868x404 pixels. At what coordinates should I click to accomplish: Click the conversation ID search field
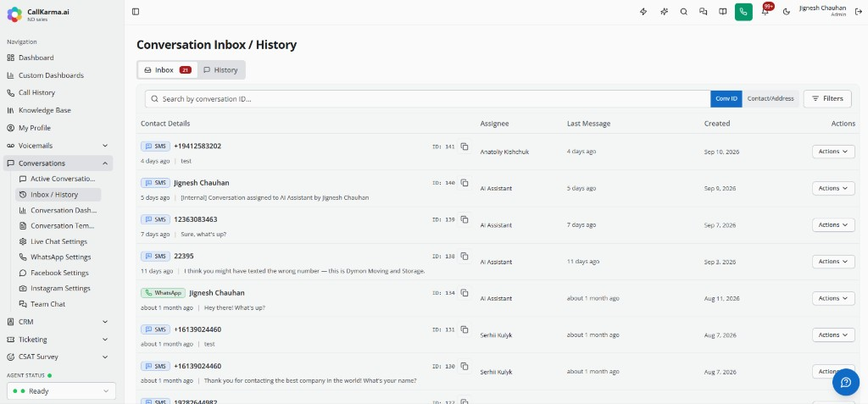427,98
